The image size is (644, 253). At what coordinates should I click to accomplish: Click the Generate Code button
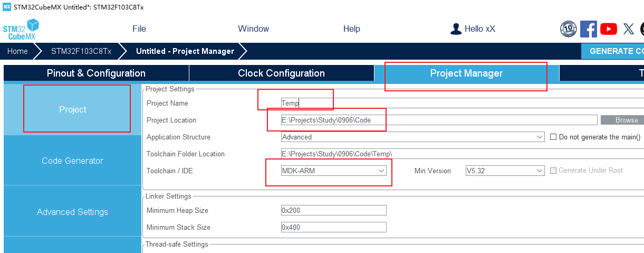(612, 51)
